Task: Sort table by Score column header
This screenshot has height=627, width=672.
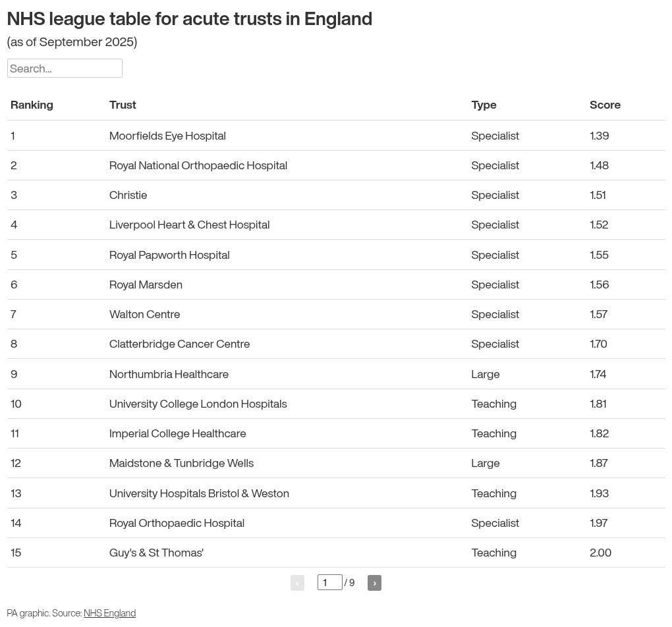Action: pyautogui.click(x=605, y=105)
